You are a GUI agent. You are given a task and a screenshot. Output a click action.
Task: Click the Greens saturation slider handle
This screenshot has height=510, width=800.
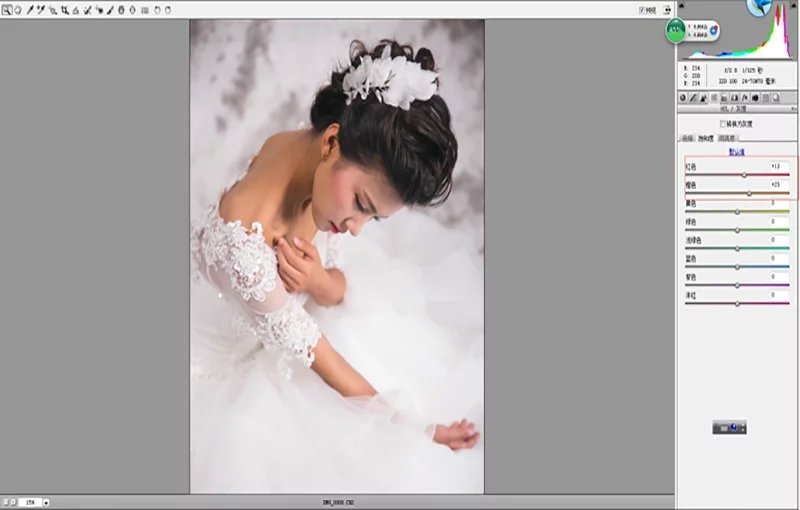[x=737, y=230]
